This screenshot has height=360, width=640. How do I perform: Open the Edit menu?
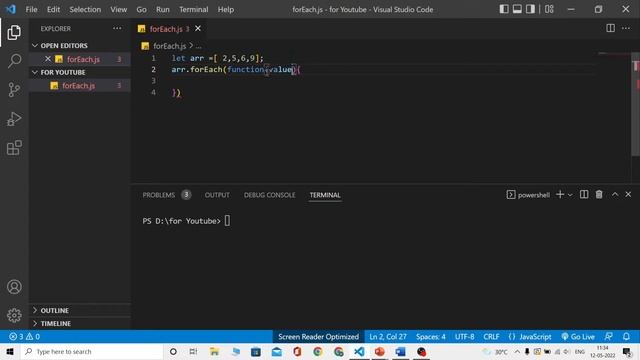(53, 9)
